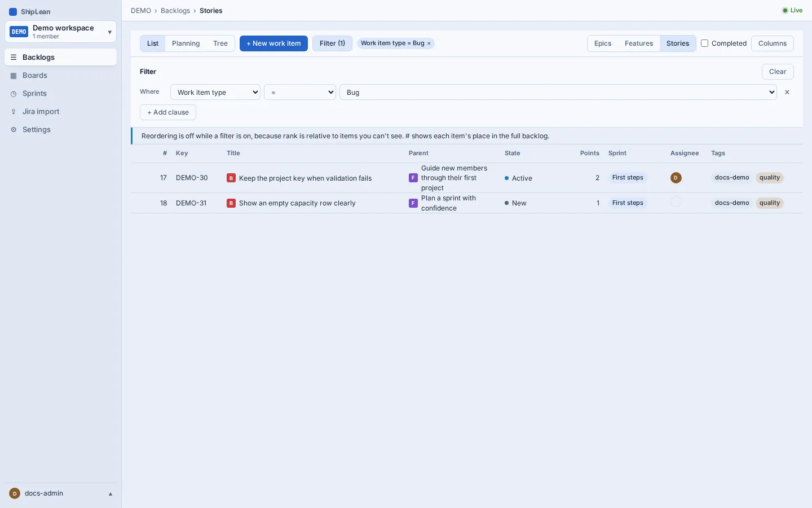Image resolution: width=812 pixels, height=508 pixels.
Task: Click the Feature icon of the Plan a sprint parent
Action: (x=413, y=203)
